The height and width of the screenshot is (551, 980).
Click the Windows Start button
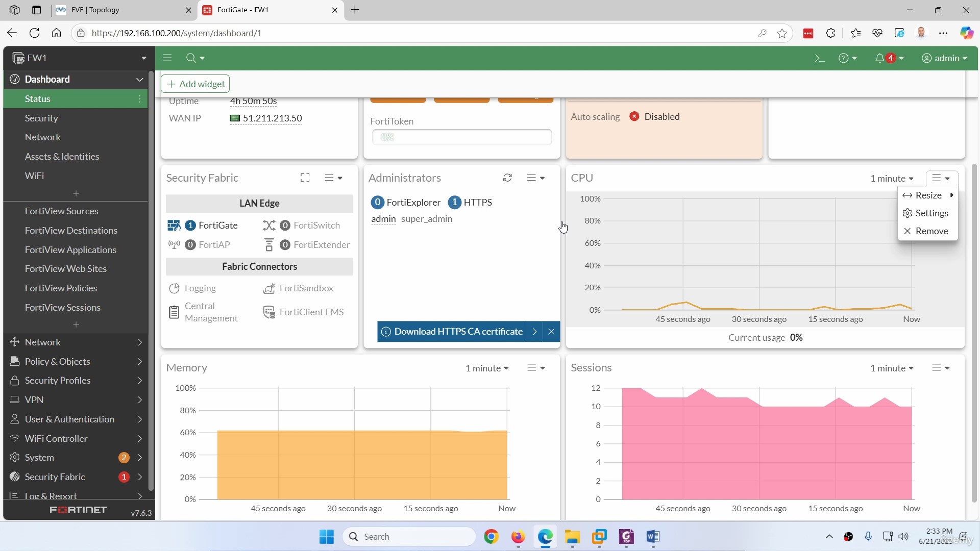click(327, 537)
